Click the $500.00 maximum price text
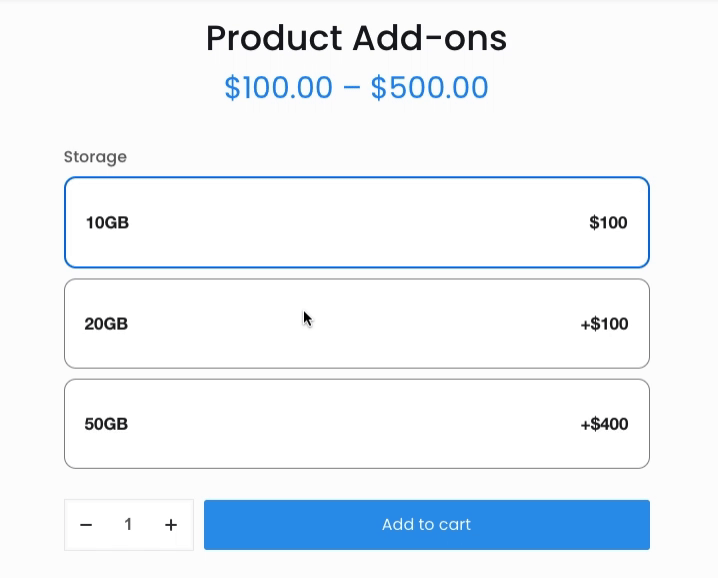Screen dimensions: 718x578 tap(429, 88)
